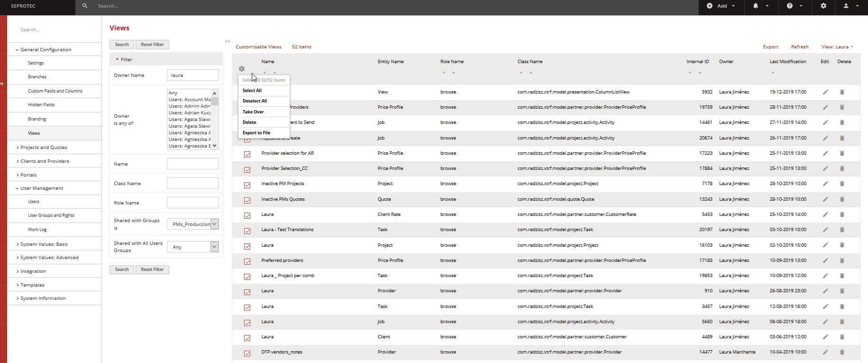
Task: Uncheck the Inactive PMs Quotes checkbox
Action: pos(247,200)
